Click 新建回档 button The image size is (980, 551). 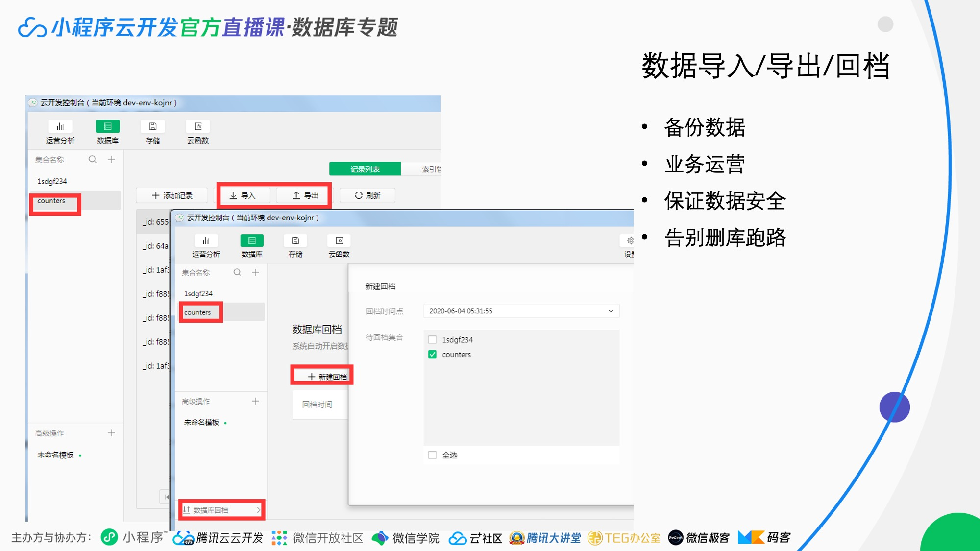[327, 377]
